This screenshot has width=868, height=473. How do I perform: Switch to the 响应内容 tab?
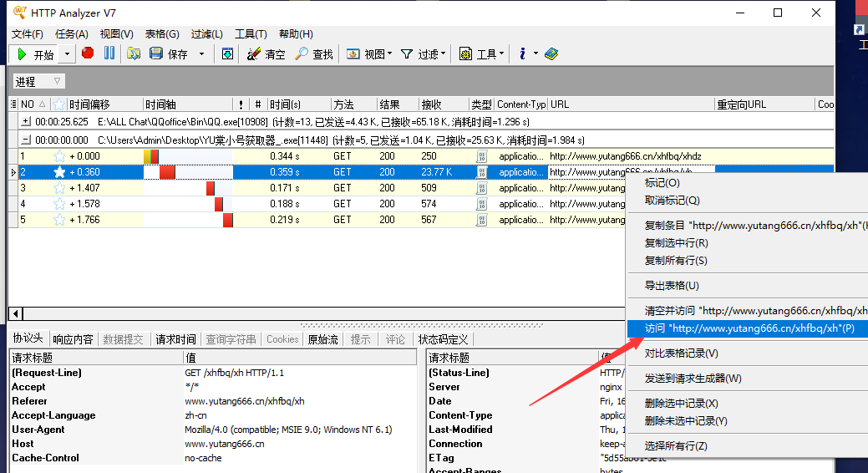(x=73, y=339)
